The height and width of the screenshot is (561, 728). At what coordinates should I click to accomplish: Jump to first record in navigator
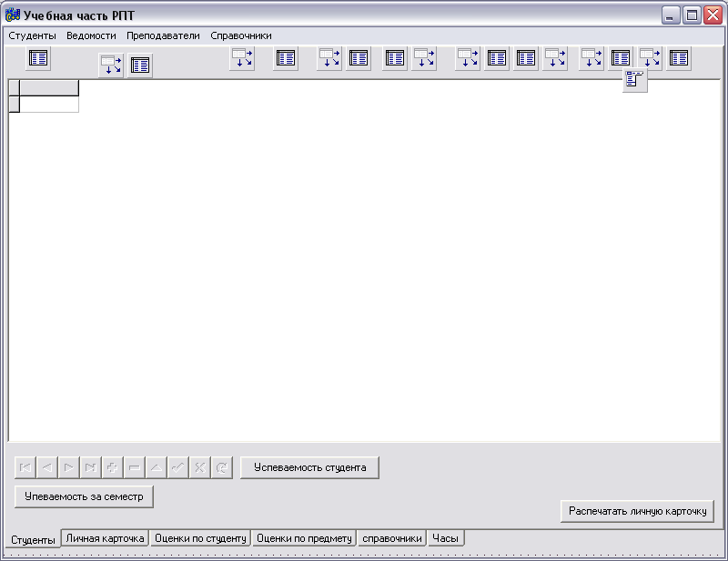(25, 467)
